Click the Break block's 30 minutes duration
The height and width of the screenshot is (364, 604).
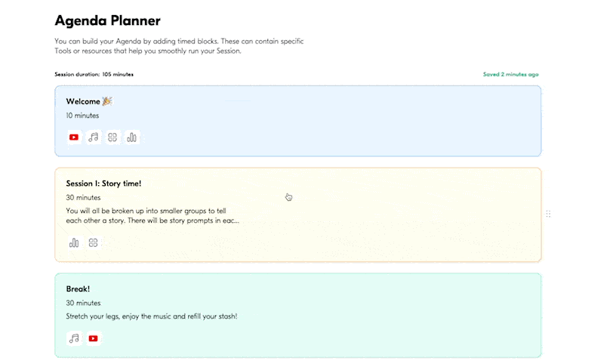pyautogui.click(x=83, y=303)
